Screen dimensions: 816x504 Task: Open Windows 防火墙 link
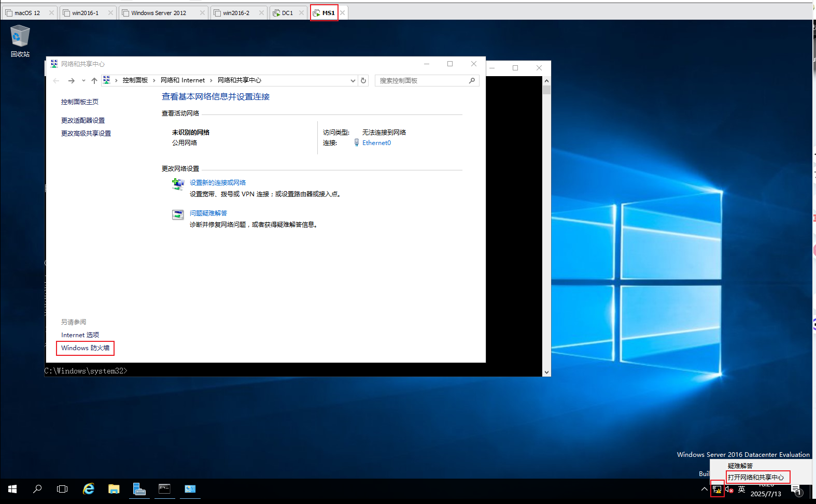[x=85, y=348]
